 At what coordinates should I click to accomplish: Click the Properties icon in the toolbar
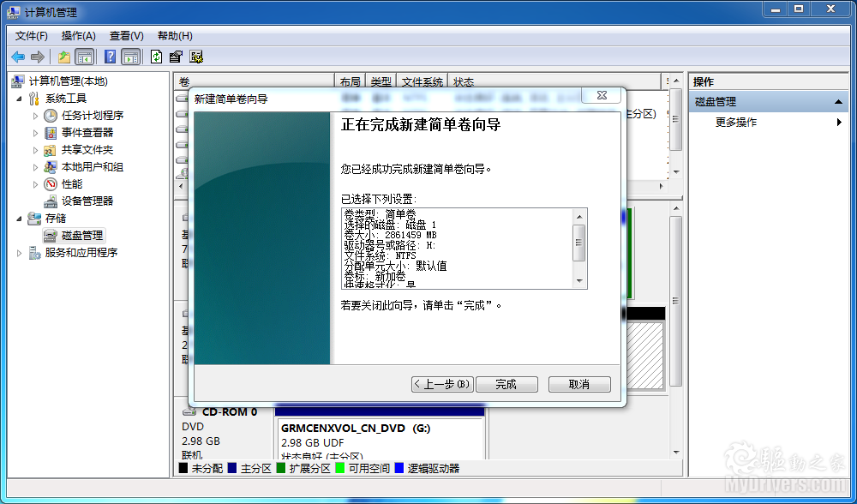point(176,57)
